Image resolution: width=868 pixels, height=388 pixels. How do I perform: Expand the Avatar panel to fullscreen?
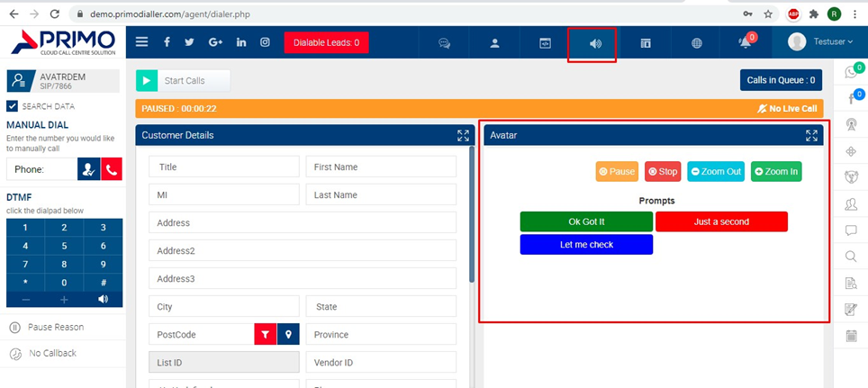[x=811, y=135]
